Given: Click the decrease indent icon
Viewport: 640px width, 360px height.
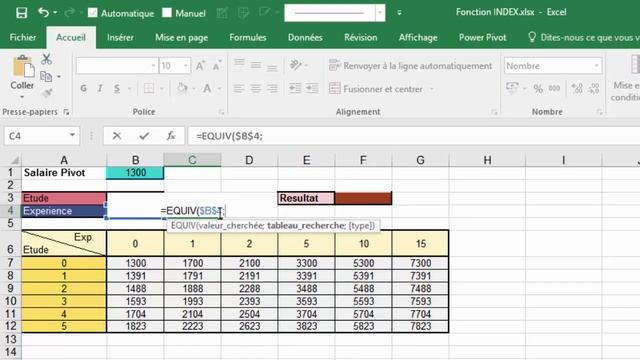Looking at the screenshot, I should (x=296, y=88).
